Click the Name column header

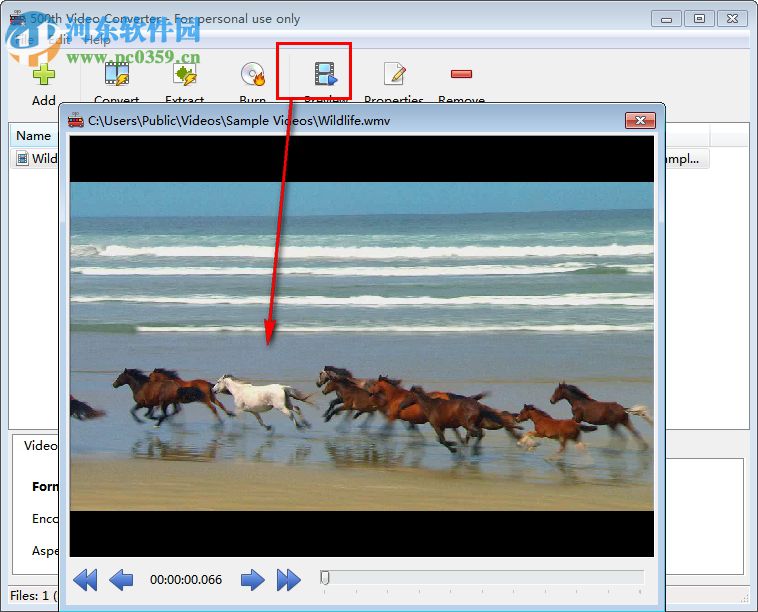pyautogui.click(x=33, y=136)
